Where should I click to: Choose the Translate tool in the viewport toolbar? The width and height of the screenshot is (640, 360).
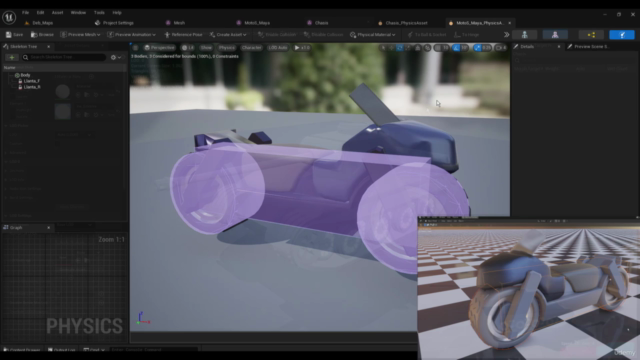tap(391, 48)
